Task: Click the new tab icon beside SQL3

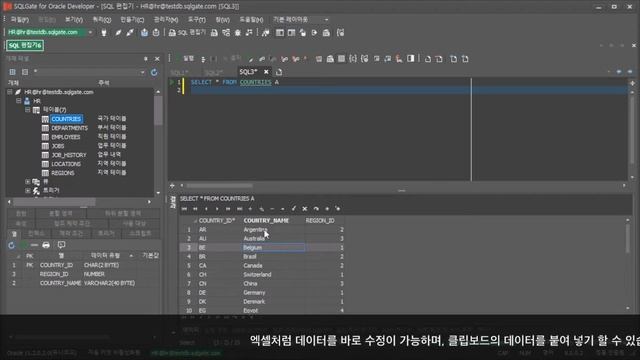Action: point(279,72)
